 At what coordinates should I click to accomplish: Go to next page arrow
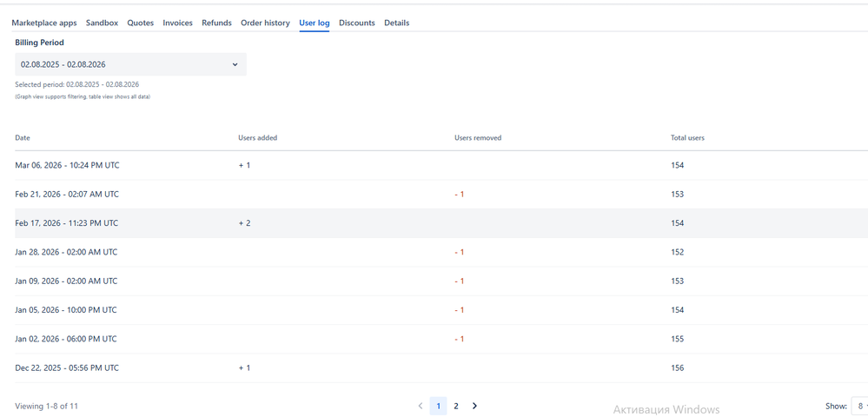[474, 406]
